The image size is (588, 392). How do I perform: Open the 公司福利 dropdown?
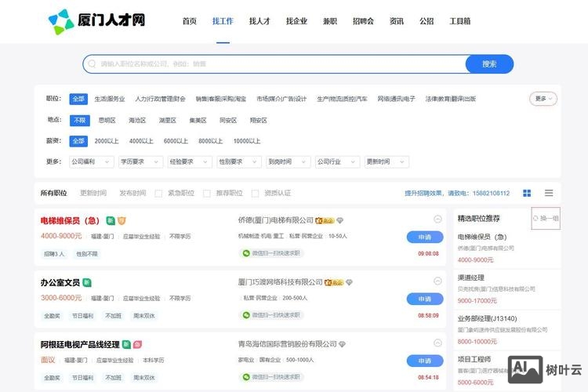click(x=92, y=162)
